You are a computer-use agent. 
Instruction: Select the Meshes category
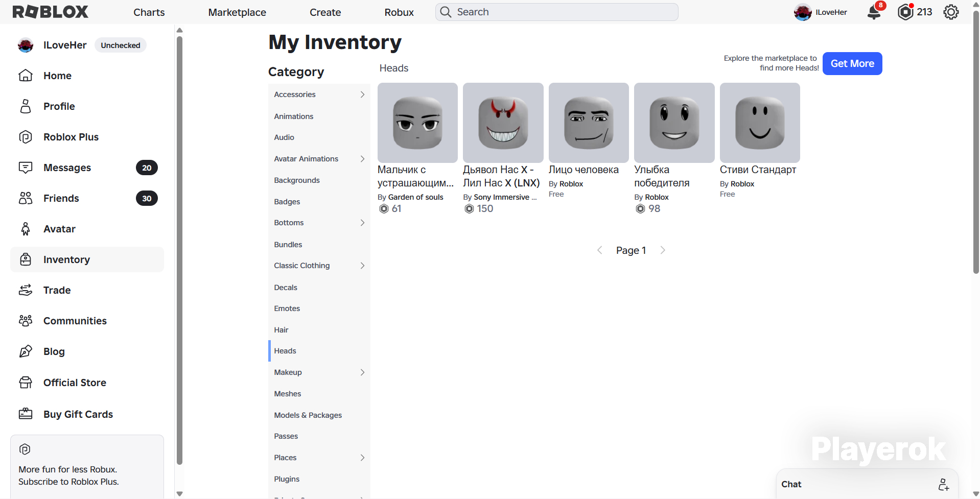(x=319, y=394)
